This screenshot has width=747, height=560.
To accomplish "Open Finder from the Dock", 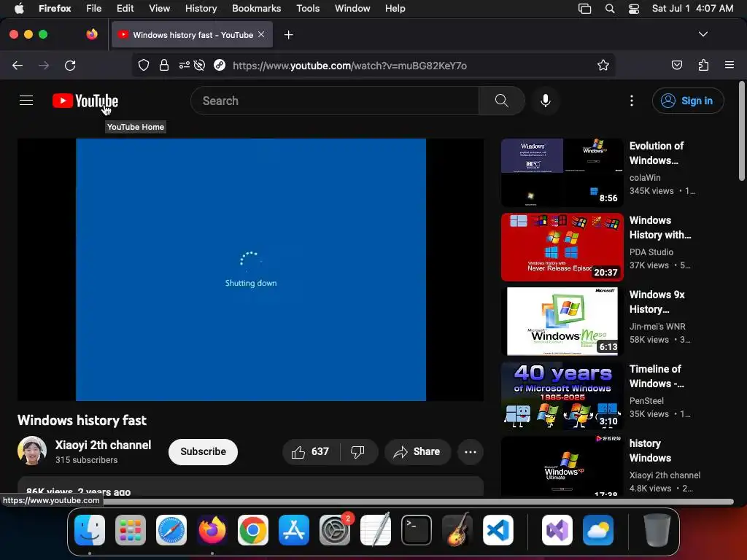I will (x=90, y=530).
